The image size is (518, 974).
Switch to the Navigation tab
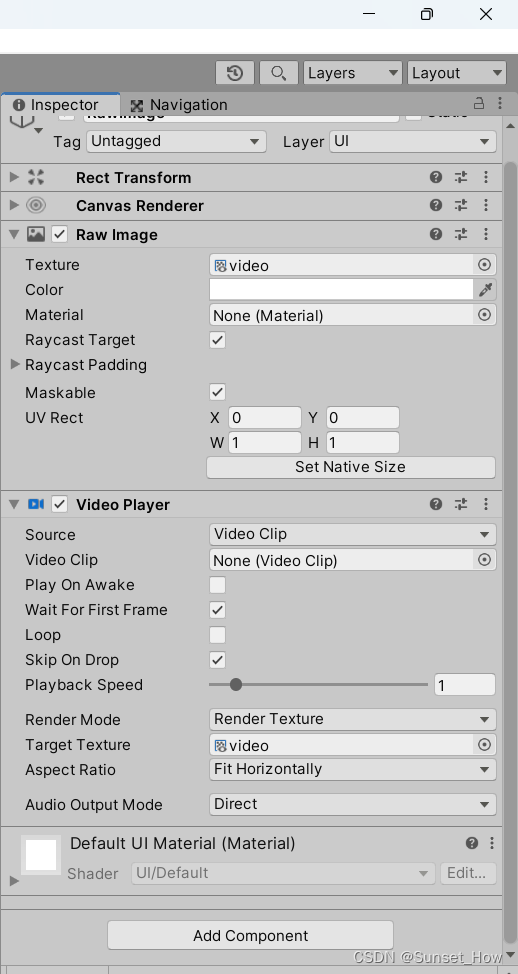pyautogui.click(x=179, y=104)
